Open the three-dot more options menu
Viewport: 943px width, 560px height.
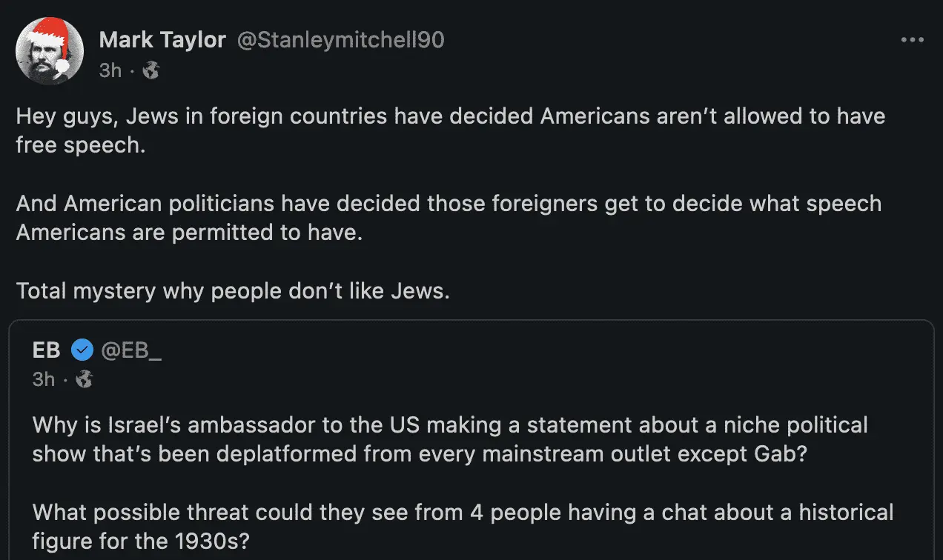[912, 40]
